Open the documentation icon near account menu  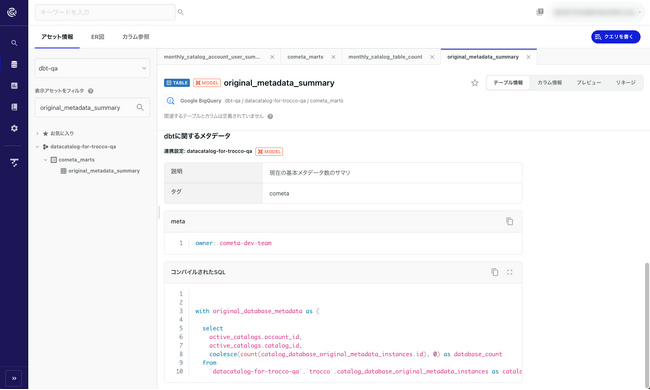pos(540,12)
